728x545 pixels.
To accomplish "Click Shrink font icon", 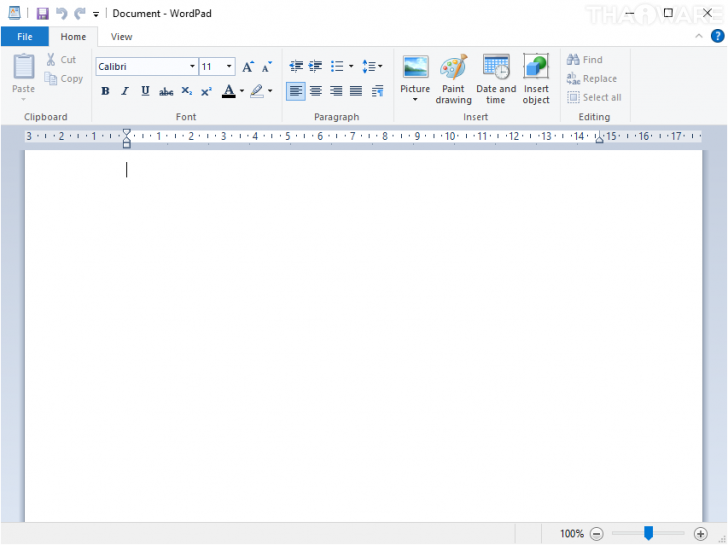I will pyautogui.click(x=266, y=67).
